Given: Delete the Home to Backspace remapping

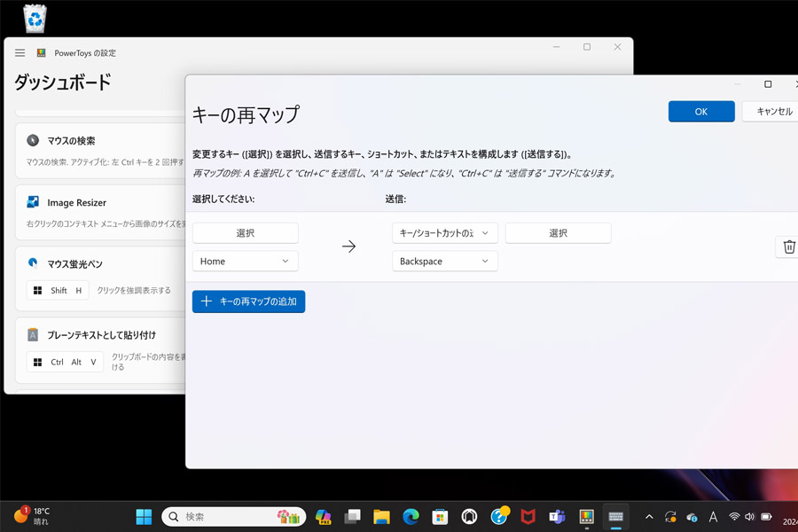Looking at the screenshot, I should coord(788,246).
